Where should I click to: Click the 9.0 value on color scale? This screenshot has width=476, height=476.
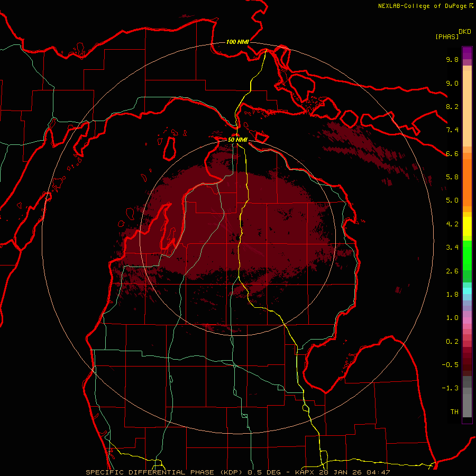[x=452, y=83]
